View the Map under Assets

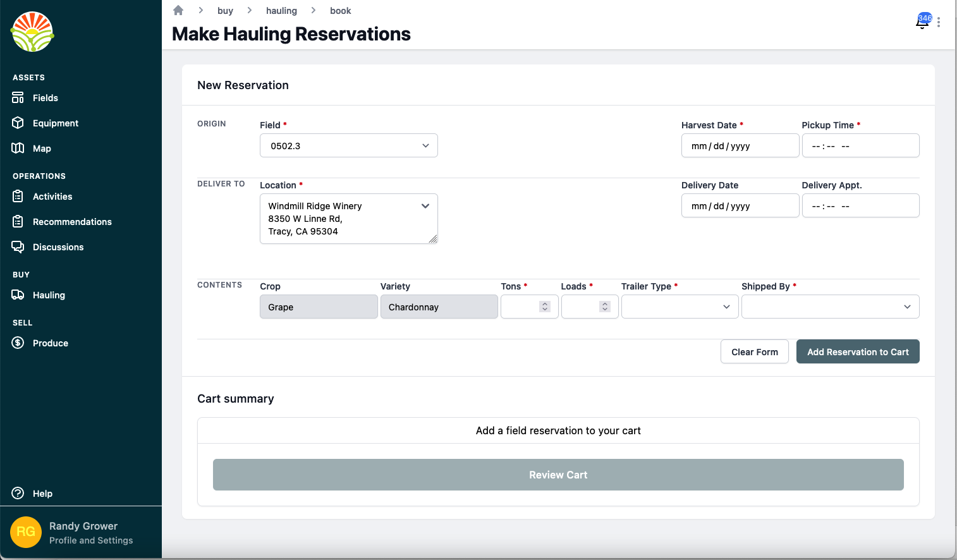coord(42,148)
